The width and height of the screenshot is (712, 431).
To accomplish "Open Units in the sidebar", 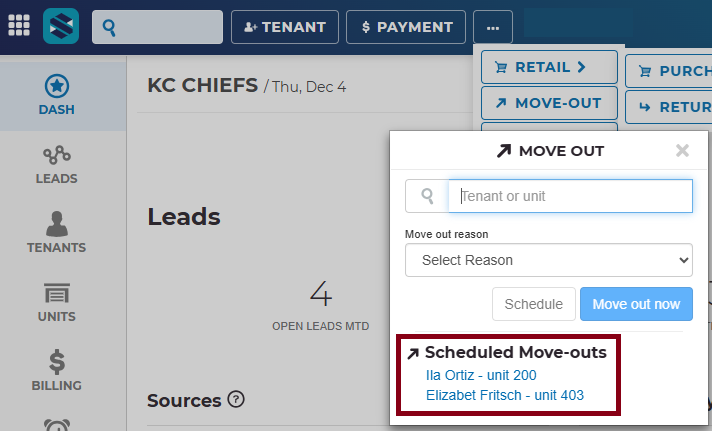I will pyautogui.click(x=57, y=293).
